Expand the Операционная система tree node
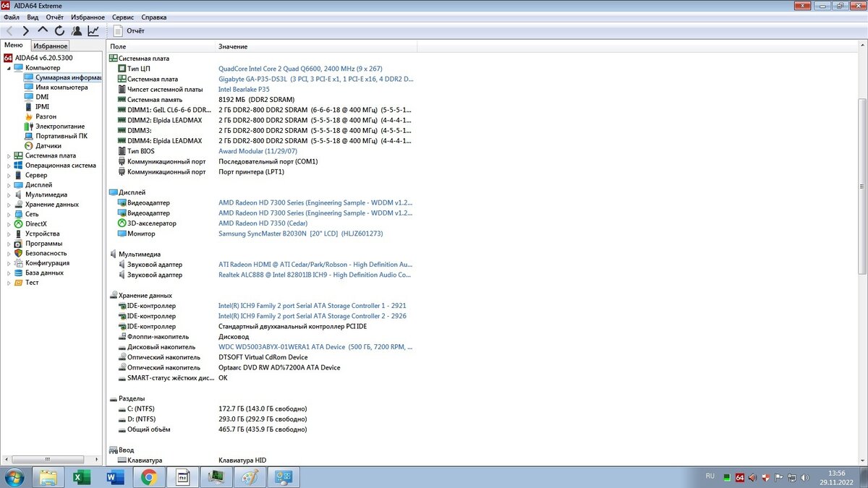 9,165
